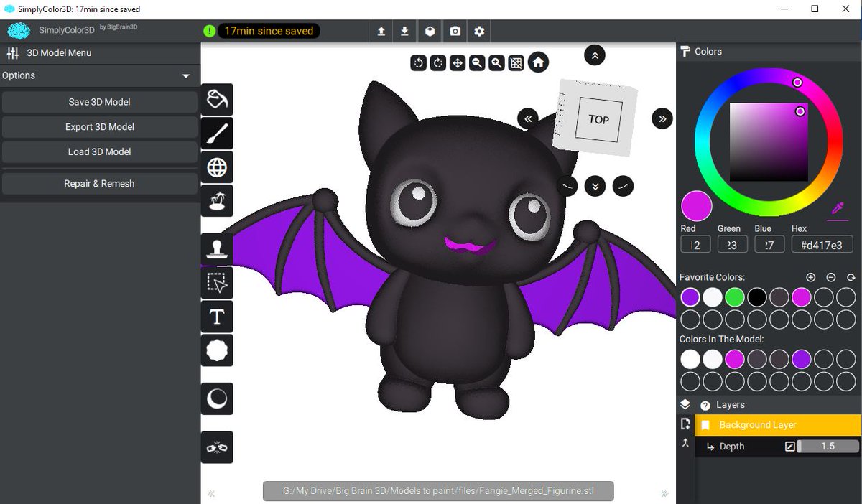
Task: Click the left double arrow at viewport bottom
Action: pyautogui.click(x=212, y=493)
